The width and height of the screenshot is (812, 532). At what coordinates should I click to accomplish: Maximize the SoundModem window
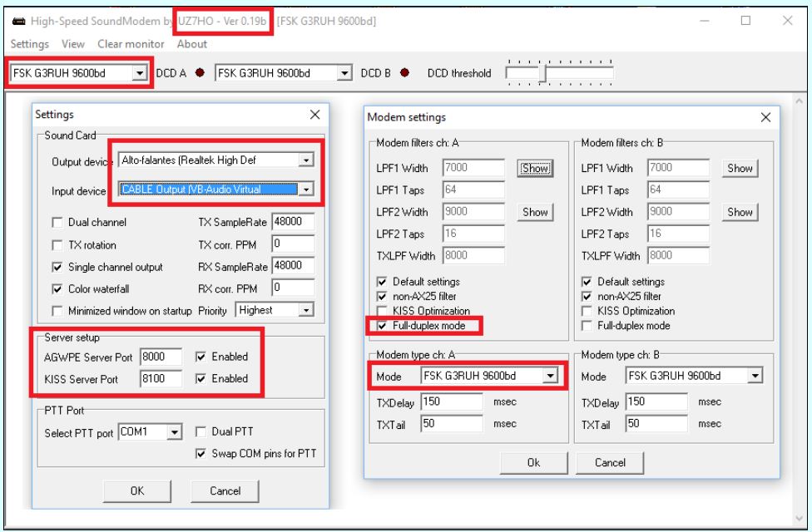pos(745,21)
